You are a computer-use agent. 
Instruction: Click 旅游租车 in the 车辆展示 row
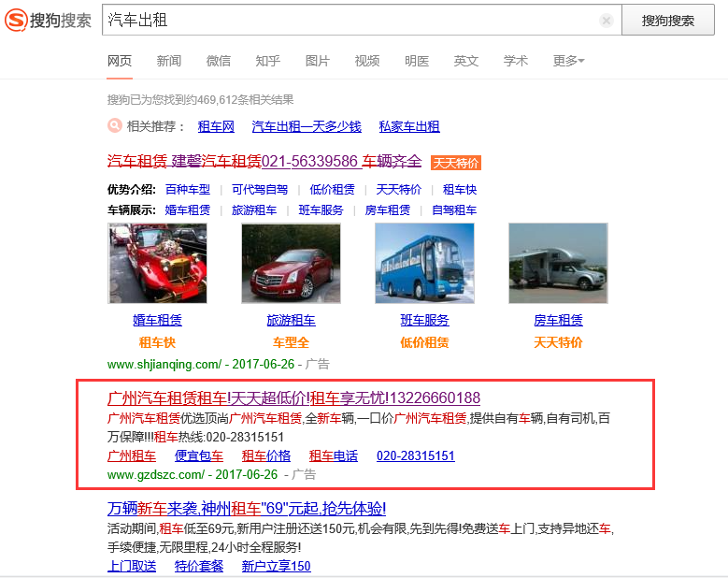click(x=254, y=210)
